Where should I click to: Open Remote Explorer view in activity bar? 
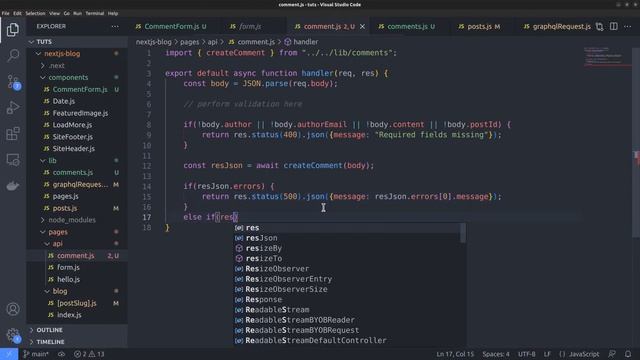pos(13,160)
